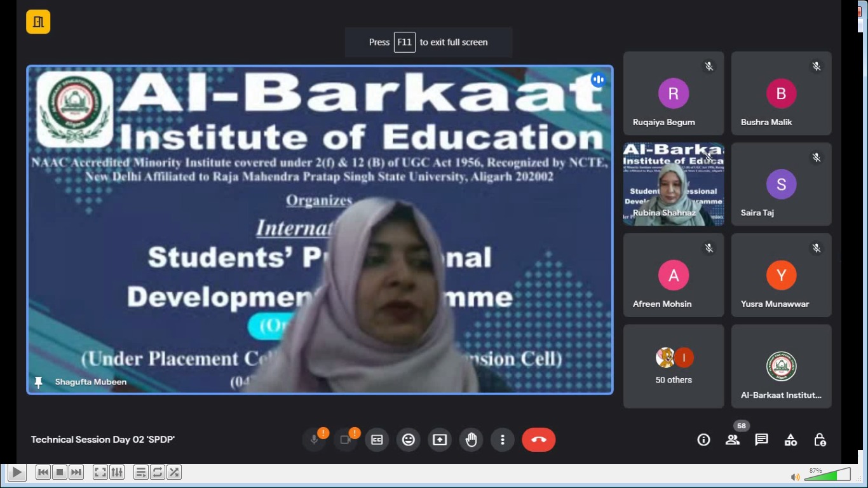
Task: Toggle the muted microphone button
Action: pyautogui.click(x=314, y=440)
